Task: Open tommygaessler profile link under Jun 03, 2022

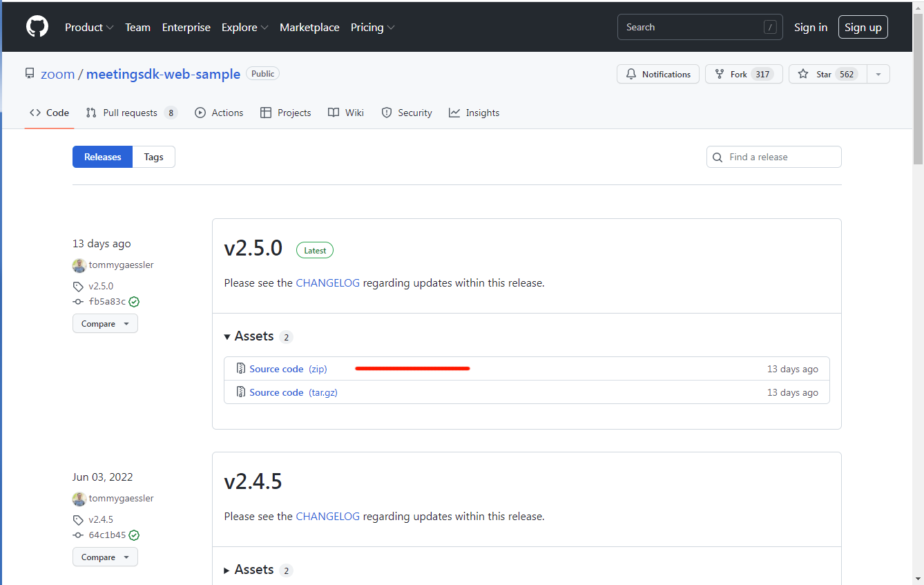Action: 121,499
